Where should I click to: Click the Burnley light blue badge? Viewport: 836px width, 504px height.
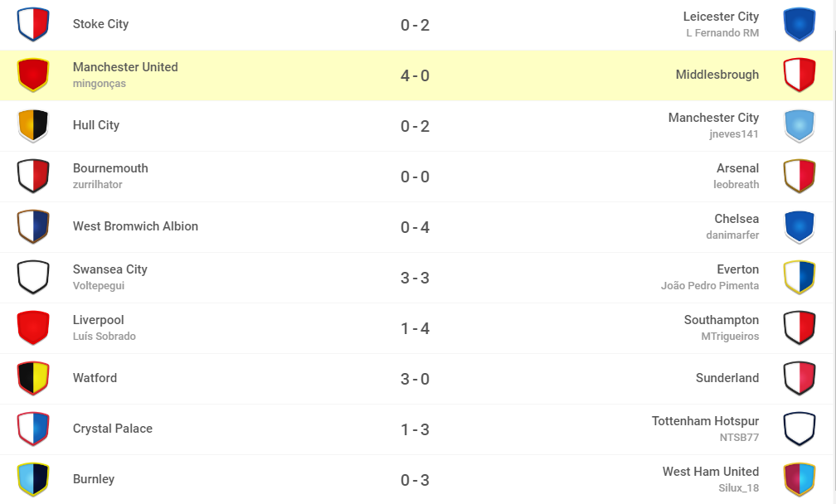(33, 479)
